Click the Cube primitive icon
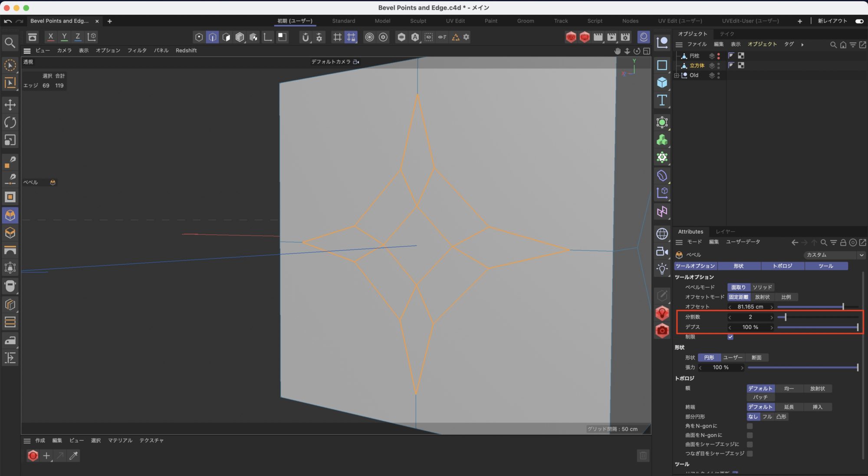The height and width of the screenshot is (476, 868). 662,82
